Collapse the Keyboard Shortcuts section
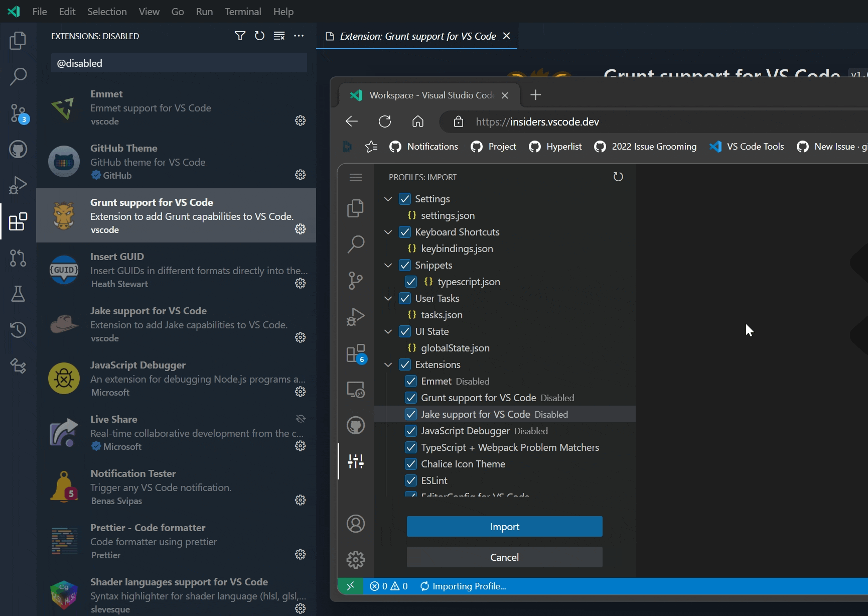 point(388,232)
